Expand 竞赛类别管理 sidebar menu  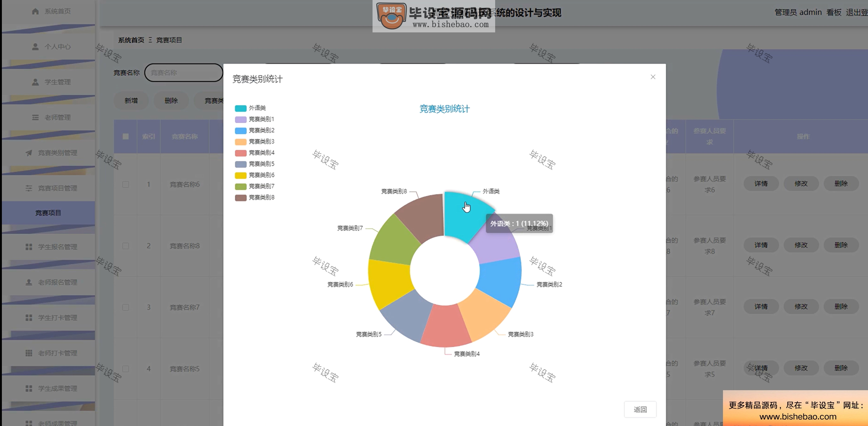[48, 153]
